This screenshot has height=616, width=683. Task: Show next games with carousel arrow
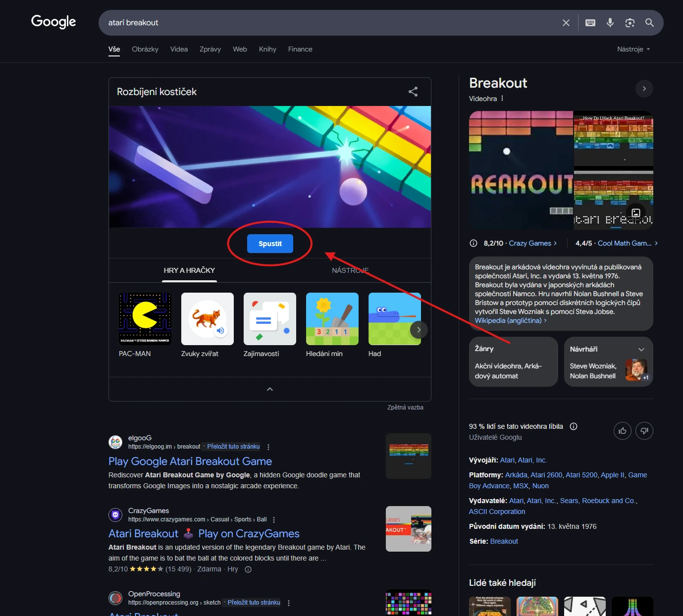coord(419,330)
